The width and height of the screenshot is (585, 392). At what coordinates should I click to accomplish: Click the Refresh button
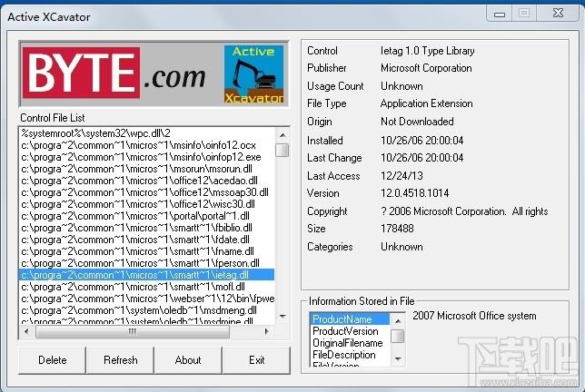(x=121, y=360)
